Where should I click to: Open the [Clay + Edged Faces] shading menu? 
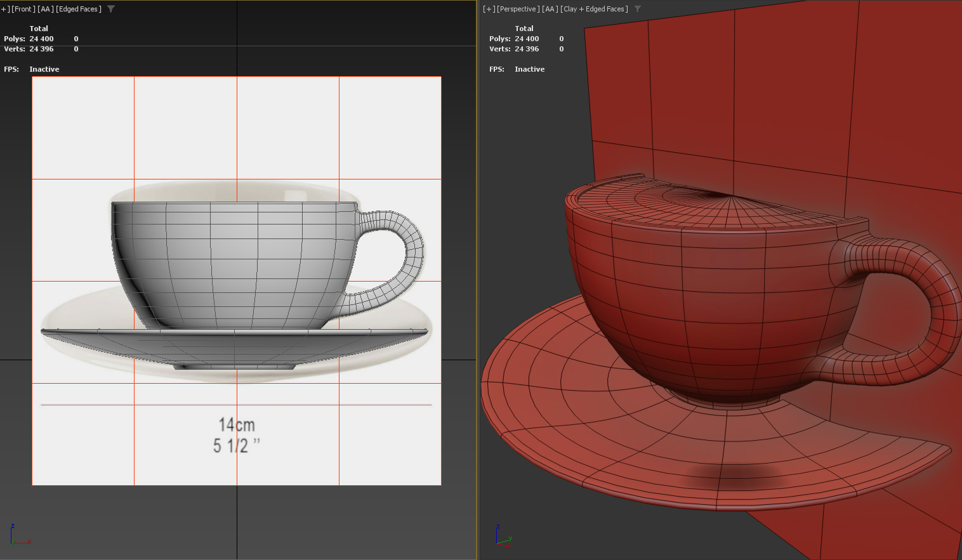pos(594,9)
